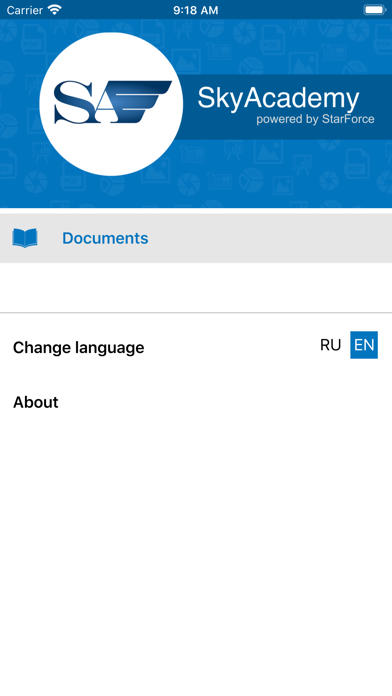
Task: Open the Documents book icon
Action: coord(25,238)
